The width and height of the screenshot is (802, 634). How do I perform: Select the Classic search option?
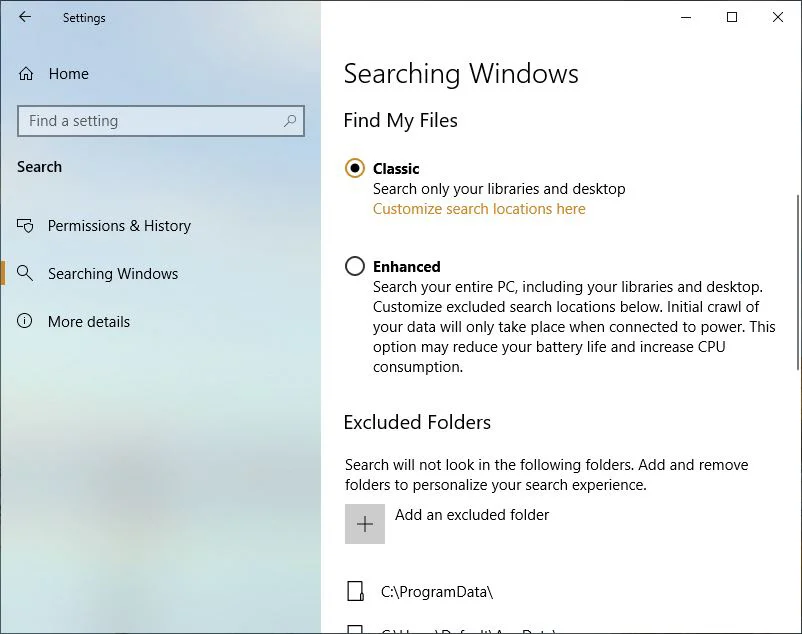(x=354, y=168)
